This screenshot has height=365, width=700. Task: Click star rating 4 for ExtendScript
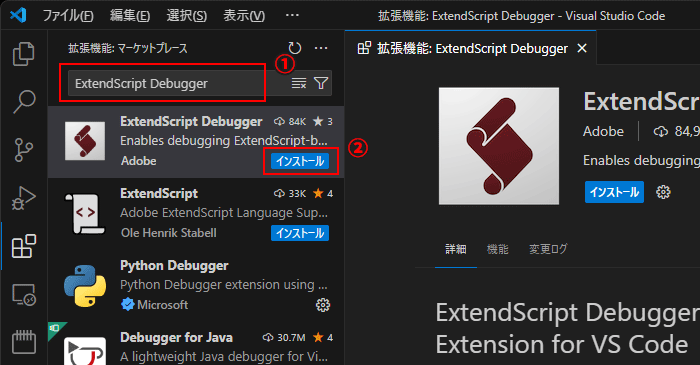coord(323,193)
